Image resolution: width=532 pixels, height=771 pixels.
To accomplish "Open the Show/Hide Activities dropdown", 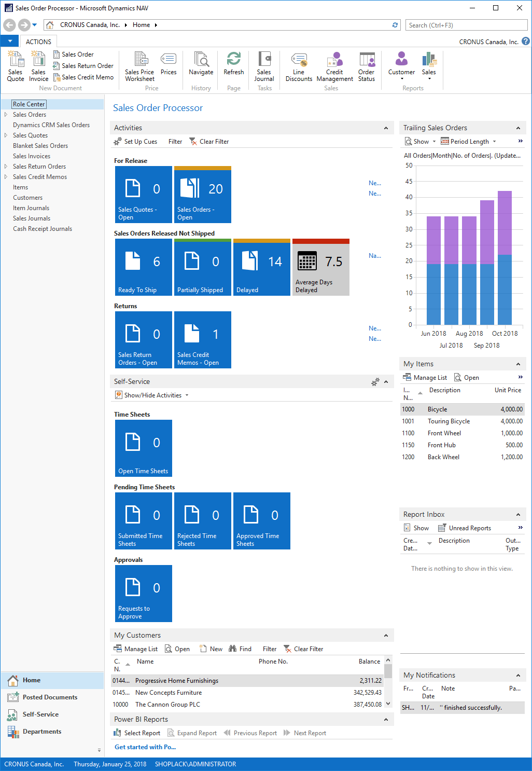I will 152,395.
